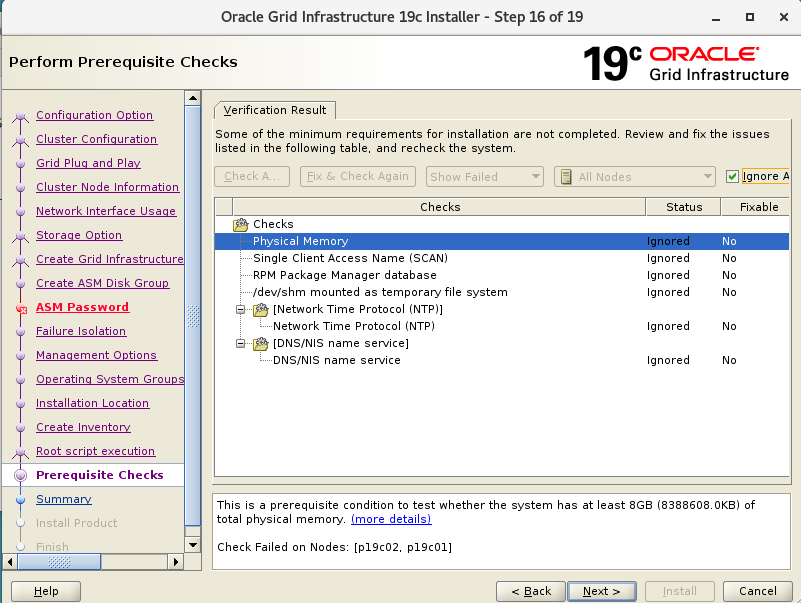Click the Ignored status of DNS/NIS name service row

668,360
